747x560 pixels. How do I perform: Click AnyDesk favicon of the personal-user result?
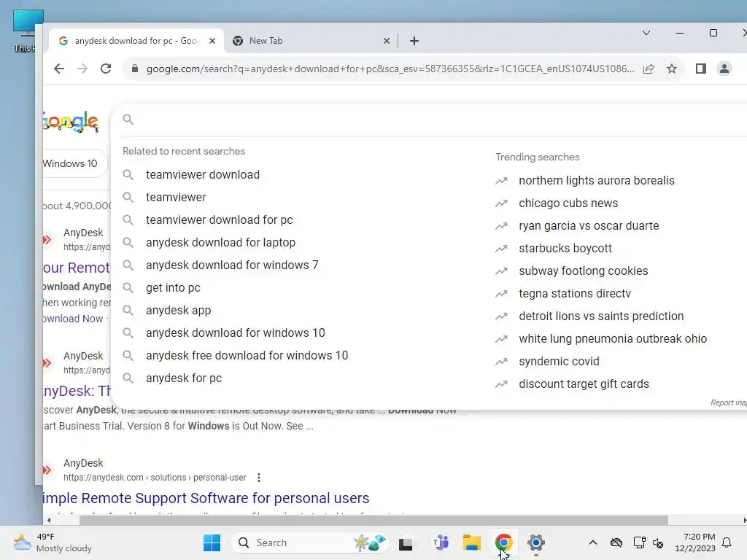[47, 470]
